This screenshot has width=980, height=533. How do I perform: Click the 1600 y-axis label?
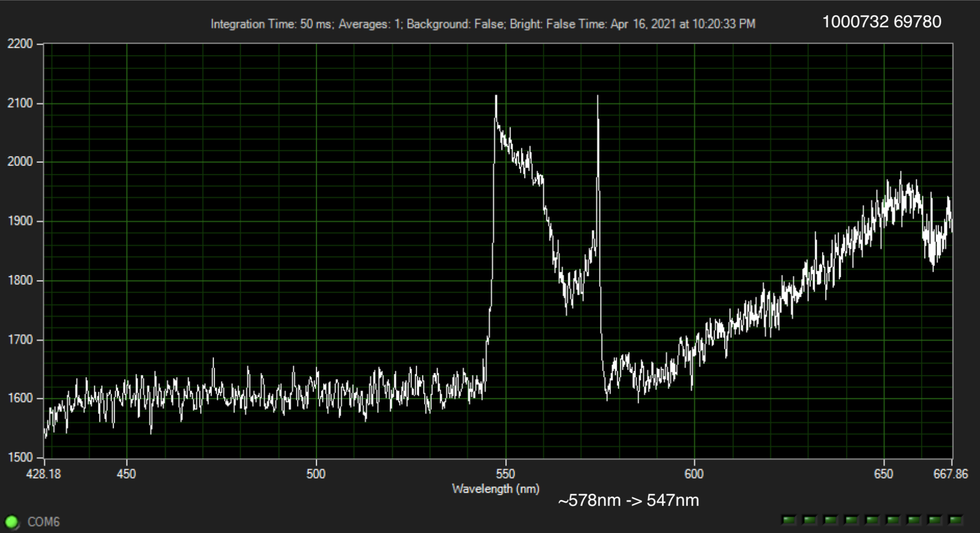(20, 398)
